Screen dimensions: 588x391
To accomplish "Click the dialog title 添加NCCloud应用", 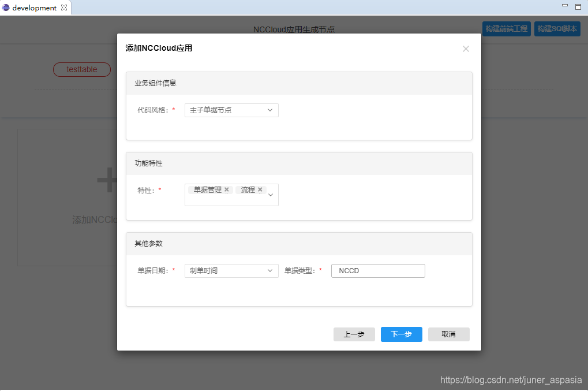I will pos(159,48).
